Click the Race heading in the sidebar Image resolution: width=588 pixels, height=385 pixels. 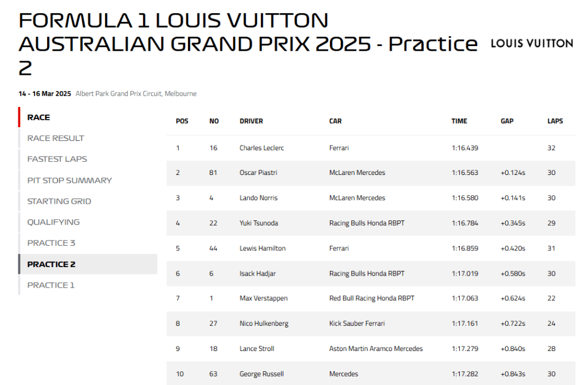point(39,117)
